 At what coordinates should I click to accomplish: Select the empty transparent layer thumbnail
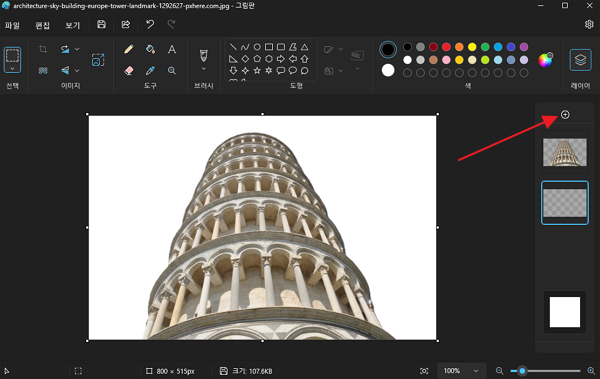565,203
